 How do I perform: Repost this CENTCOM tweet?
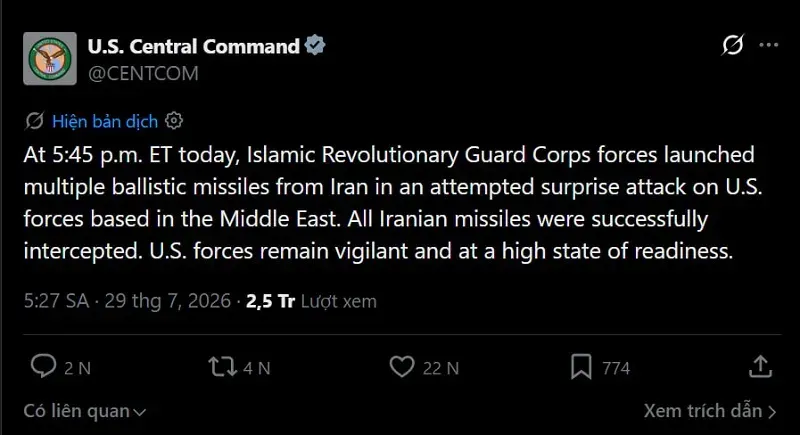click(x=222, y=367)
